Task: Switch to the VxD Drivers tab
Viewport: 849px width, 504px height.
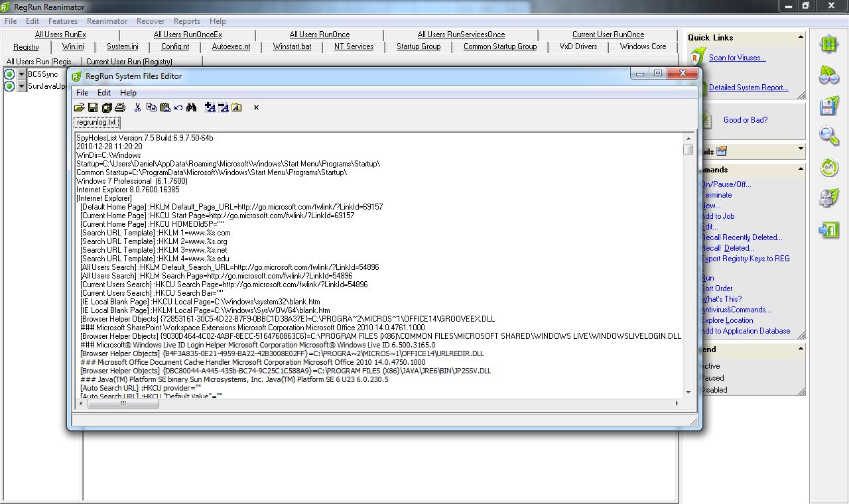Action: coord(578,46)
